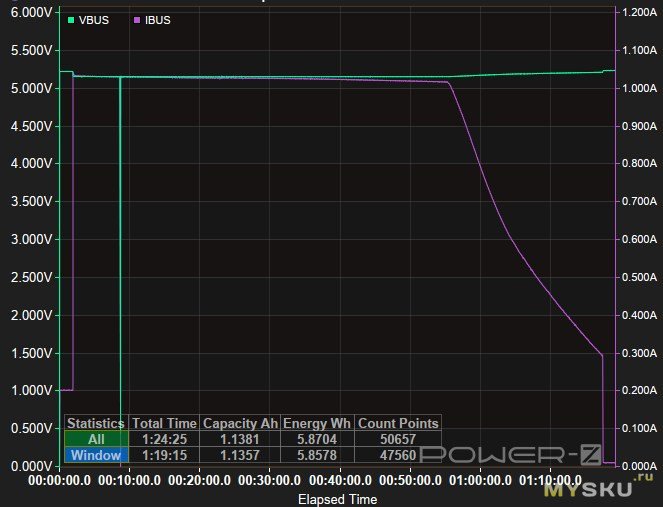
Task: Click the 3.500V voltage axis label
Action: (31, 201)
